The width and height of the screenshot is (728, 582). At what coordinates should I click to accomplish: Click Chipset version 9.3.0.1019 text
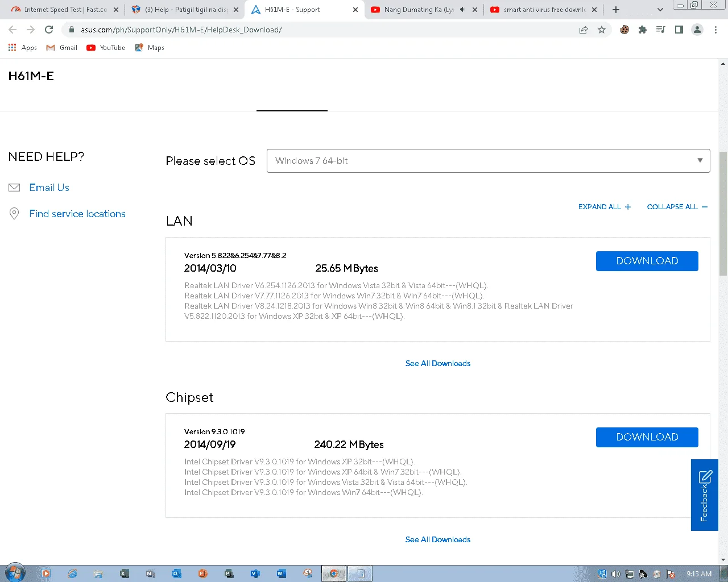pos(214,432)
